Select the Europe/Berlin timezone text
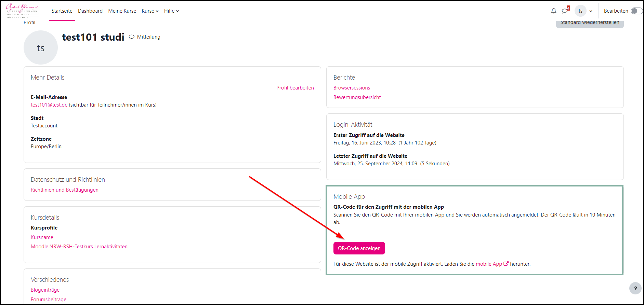The height and width of the screenshot is (305, 644). pos(46,147)
